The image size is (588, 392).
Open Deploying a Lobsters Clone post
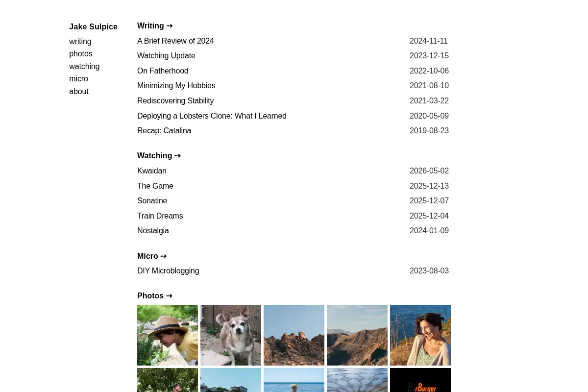coord(212,116)
